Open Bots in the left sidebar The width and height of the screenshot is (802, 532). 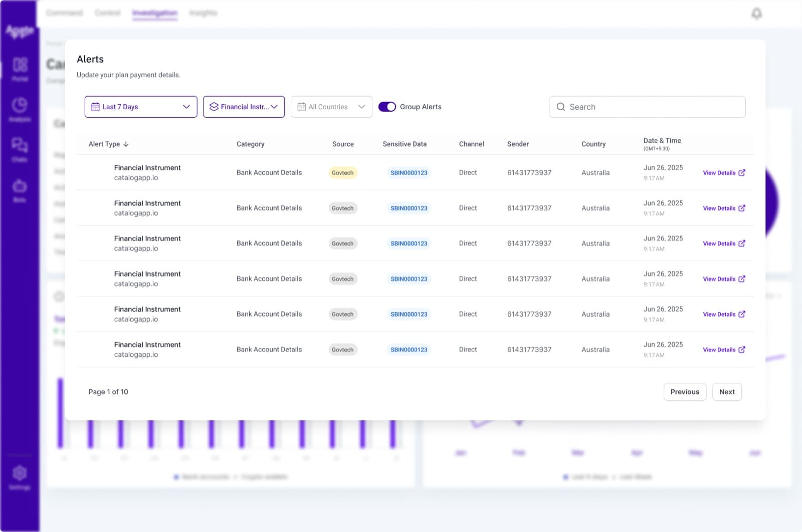[20, 190]
